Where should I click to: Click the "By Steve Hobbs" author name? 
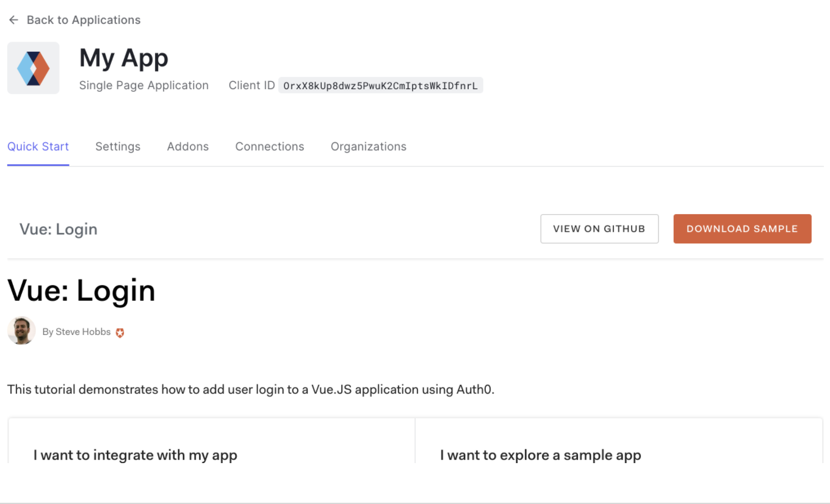click(76, 332)
